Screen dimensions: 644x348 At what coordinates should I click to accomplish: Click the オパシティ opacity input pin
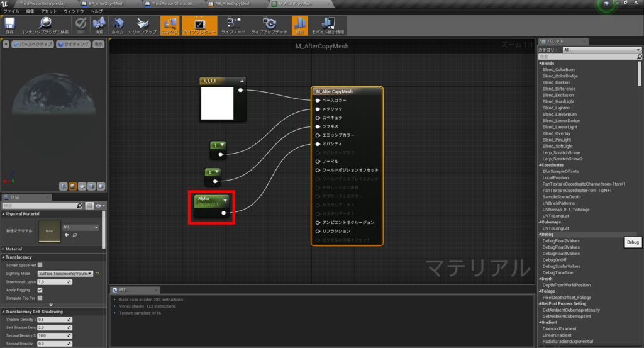318,144
